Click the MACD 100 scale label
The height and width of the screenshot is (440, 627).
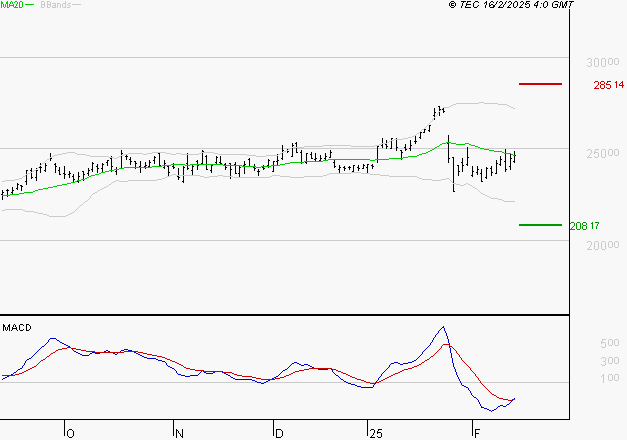(x=609, y=378)
